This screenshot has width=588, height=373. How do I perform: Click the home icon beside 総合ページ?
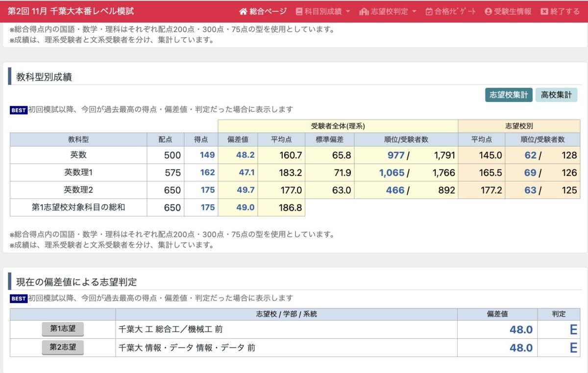pyautogui.click(x=243, y=11)
